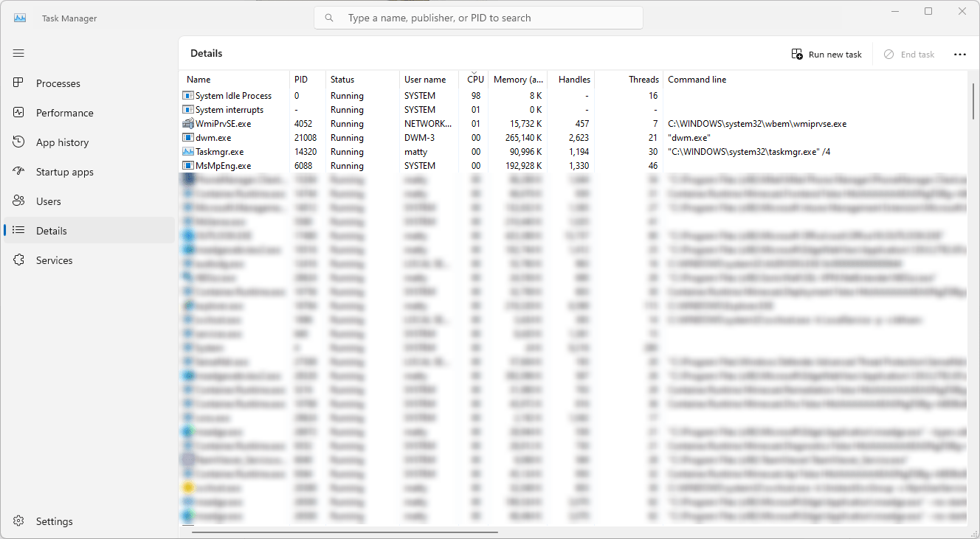Click PID 14320 cell

point(306,152)
